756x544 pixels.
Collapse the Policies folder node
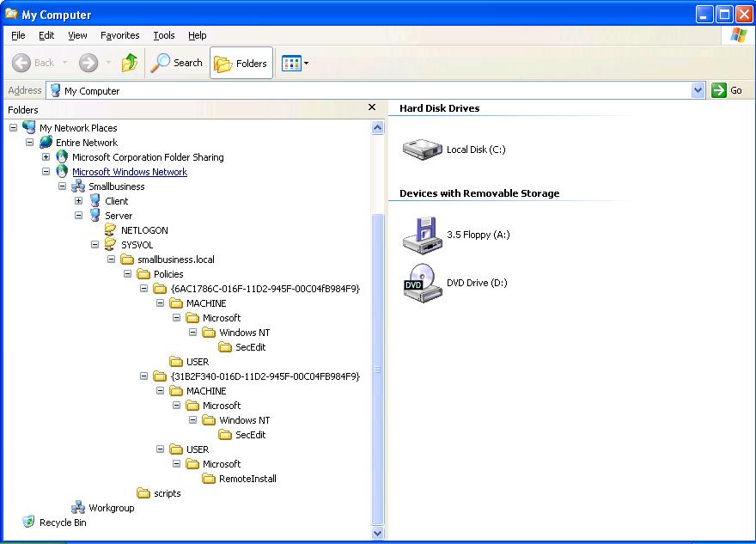pyautogui.click(x=127, y=274)
